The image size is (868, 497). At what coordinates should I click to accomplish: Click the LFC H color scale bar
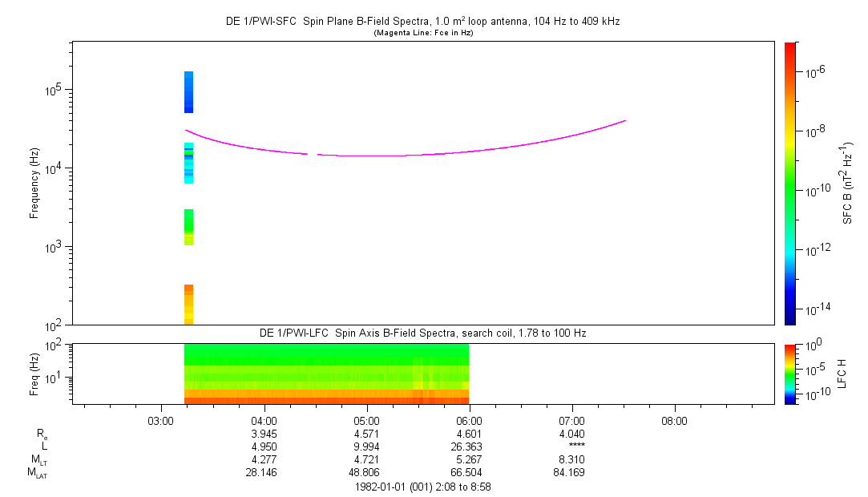pos(791,374)
